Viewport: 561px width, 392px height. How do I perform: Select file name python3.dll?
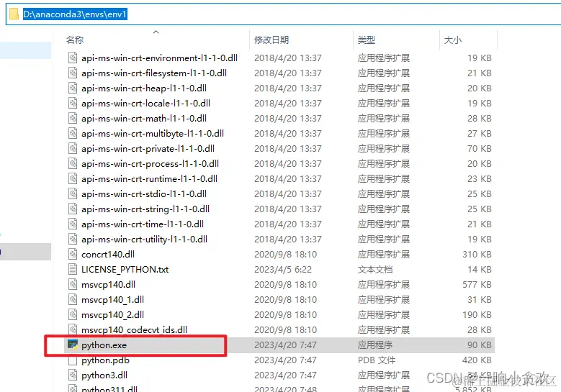[x=104, y=375]
